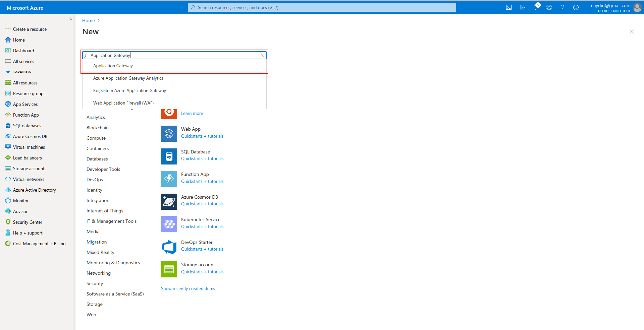Collapse the left sidebar with the double chevron
The width and height of the screenshot is (644, 330).
click(x=71, y=19)
